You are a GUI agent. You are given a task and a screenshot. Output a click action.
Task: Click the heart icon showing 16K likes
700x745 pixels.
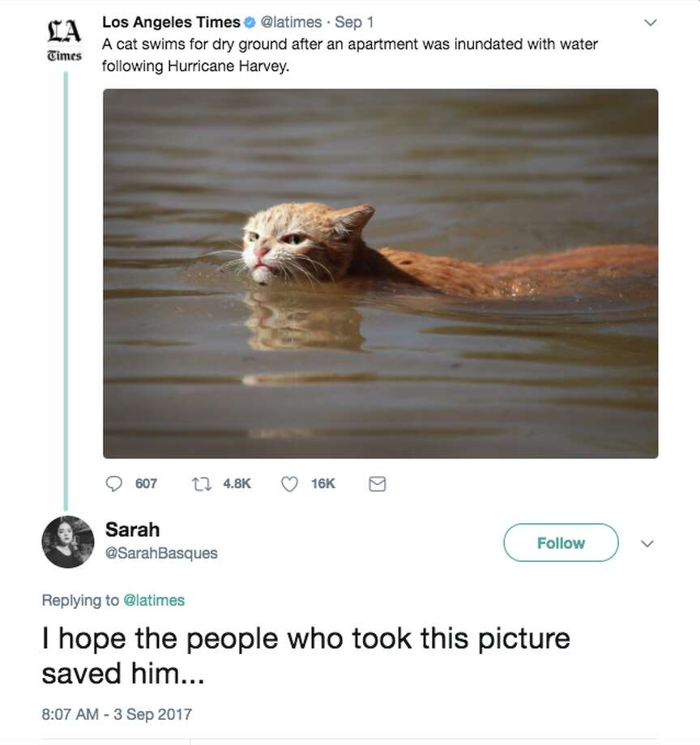289,483
